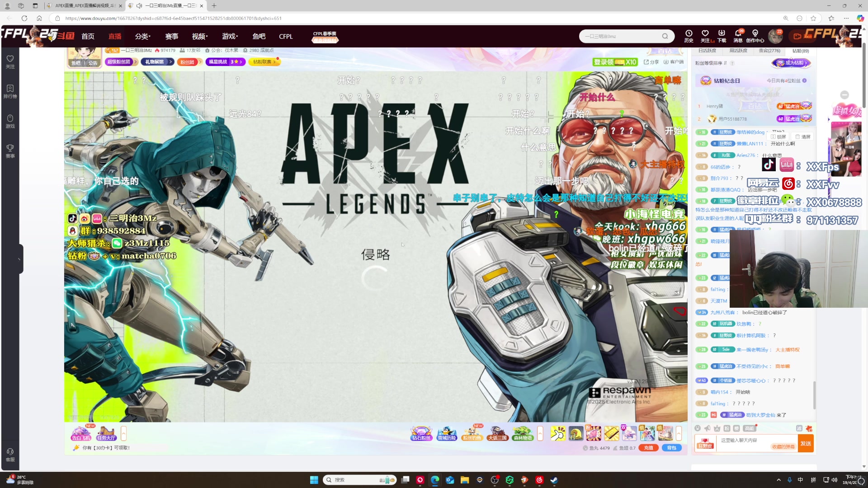The height and width of the screenshot is (488, 868).
Task: Open the 背包 backpack button
Action: pos(672,448)
